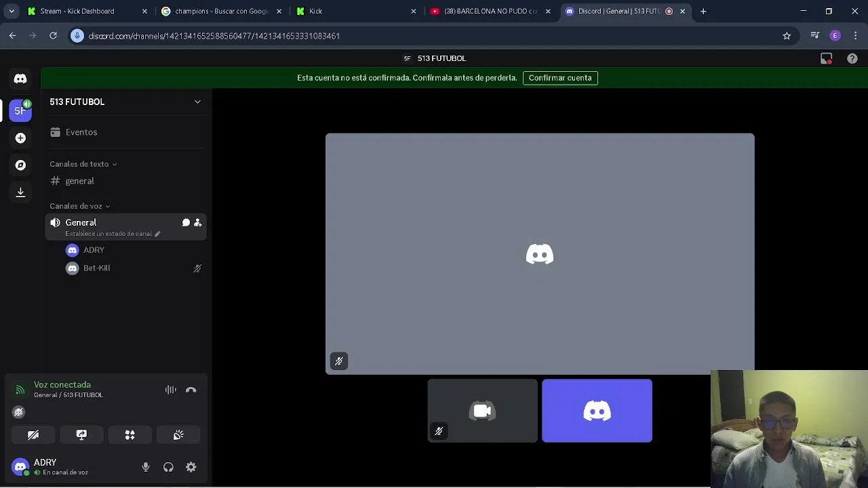Open Discord direct messages home icon
This screenshot has height=488, width=868.
pyautogui.click(x=20, y=79)
